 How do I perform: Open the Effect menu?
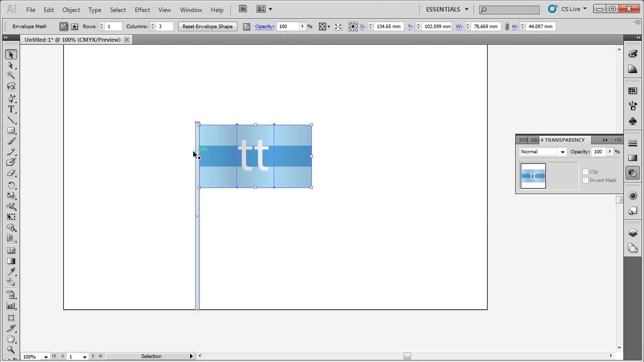pos(142,10)
